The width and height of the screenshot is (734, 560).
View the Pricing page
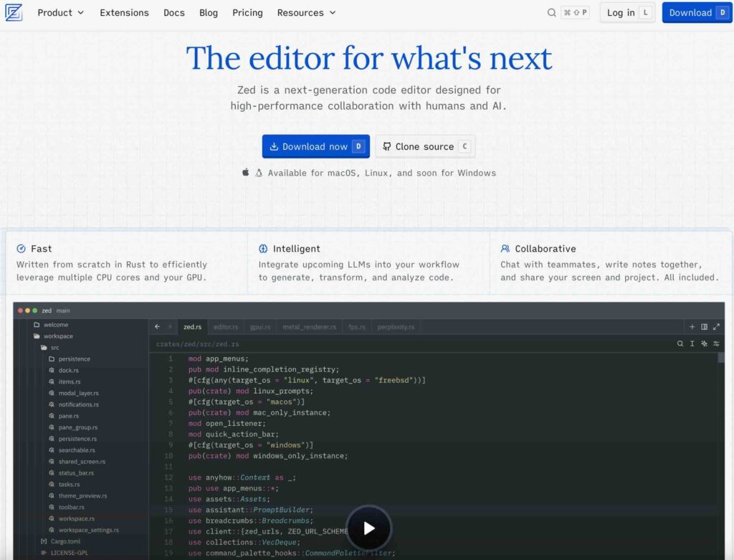247,13
